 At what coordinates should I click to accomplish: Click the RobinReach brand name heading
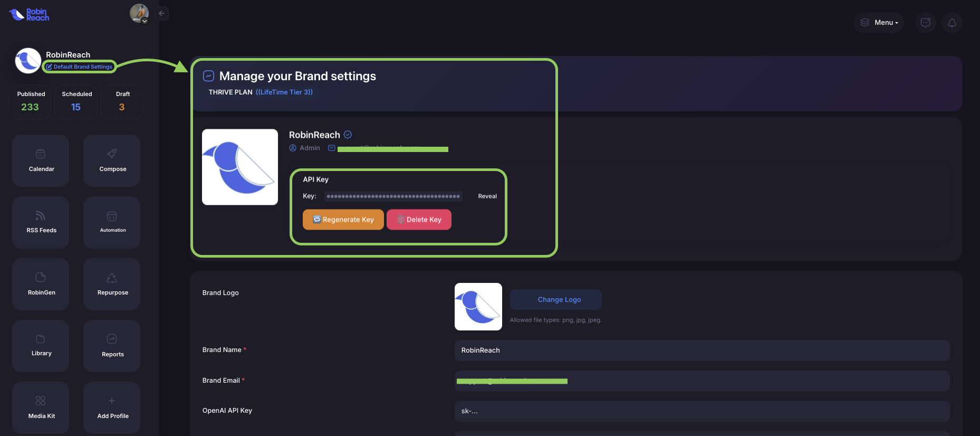314,135
